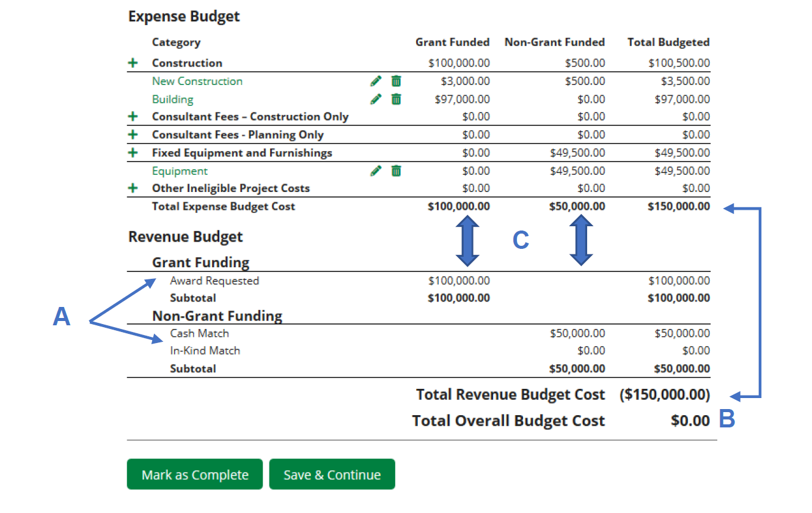Select the Cash Match row label
This screenshot has height=513, width=812.
pos(199,333)
